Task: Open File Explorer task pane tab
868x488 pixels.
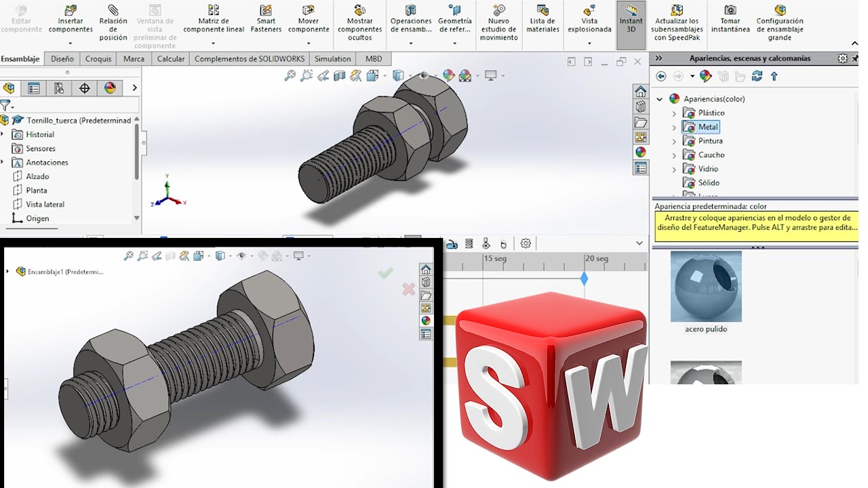Action: click(x=640, y=123)
